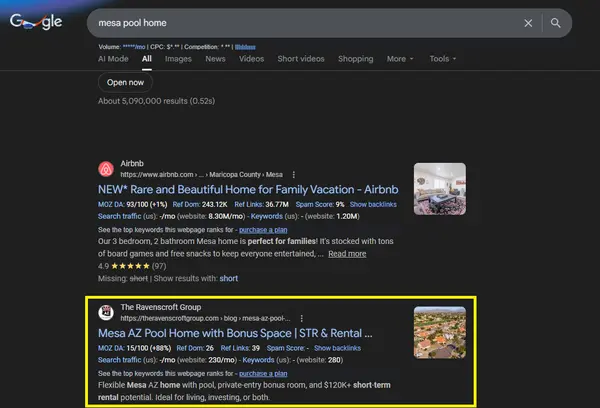Click the Airbnb site name text
This screenshot has height=408, width=600.
132,163
